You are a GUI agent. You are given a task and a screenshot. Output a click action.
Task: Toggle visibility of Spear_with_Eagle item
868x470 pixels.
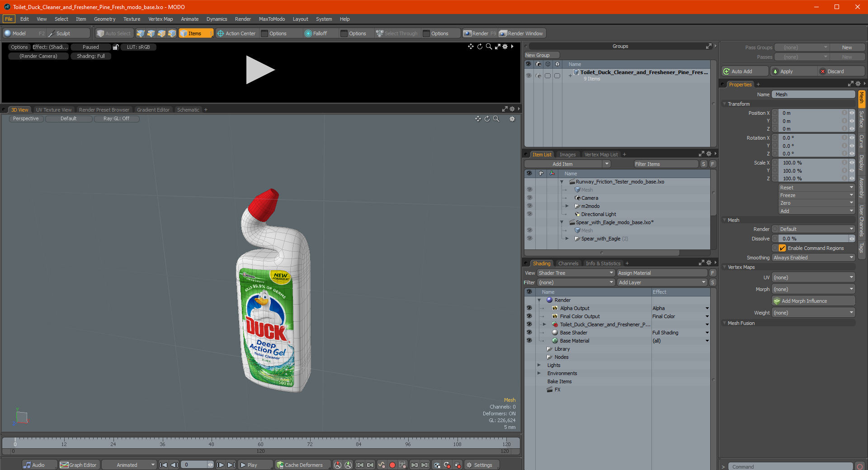(529, 239)
